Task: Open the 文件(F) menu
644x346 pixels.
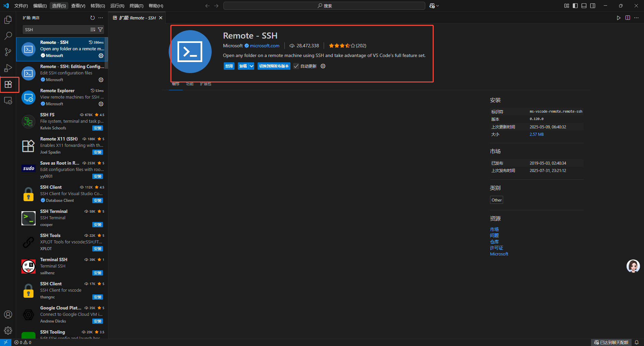Action: click(21, 6)
